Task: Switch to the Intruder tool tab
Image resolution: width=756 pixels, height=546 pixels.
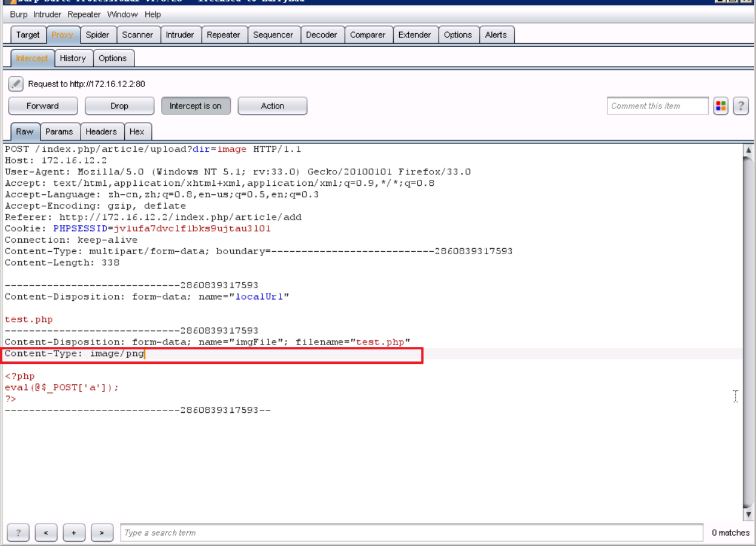Action: point(180,35)
